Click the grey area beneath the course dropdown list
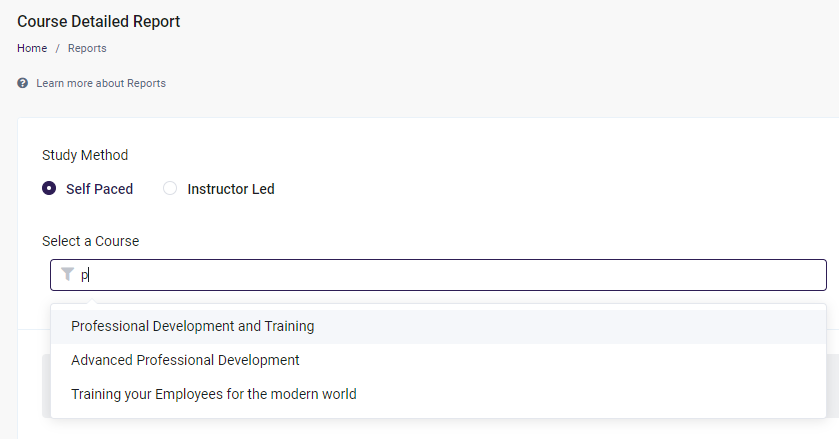839x439 pixels. (440, 429)
